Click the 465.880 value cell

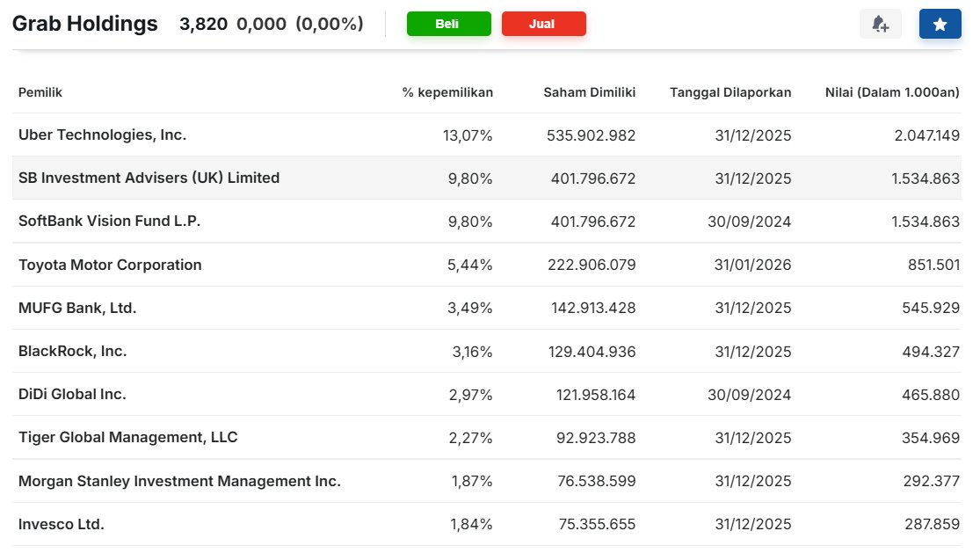click(x=931, y=395)
